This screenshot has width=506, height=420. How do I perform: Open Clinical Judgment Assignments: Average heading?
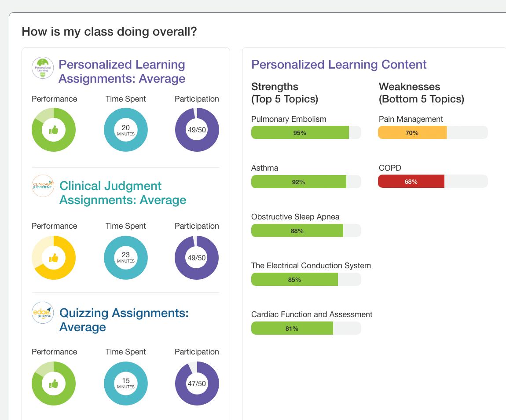[x=123, y=193]
